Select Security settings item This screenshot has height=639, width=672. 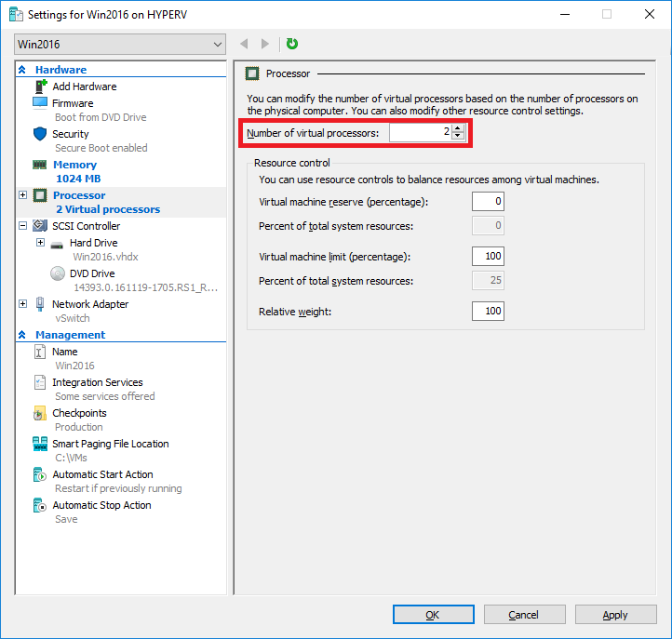(71, 134)
